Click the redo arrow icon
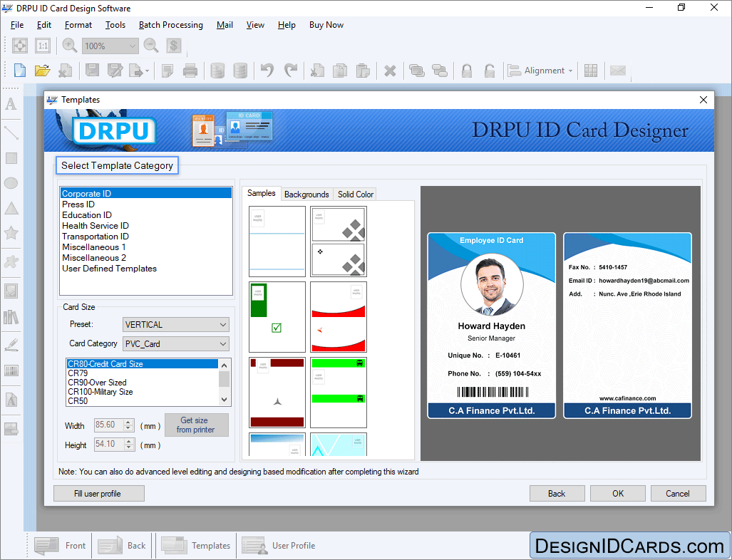This screenshot has width=732, height=560. (x=290, y=71)
